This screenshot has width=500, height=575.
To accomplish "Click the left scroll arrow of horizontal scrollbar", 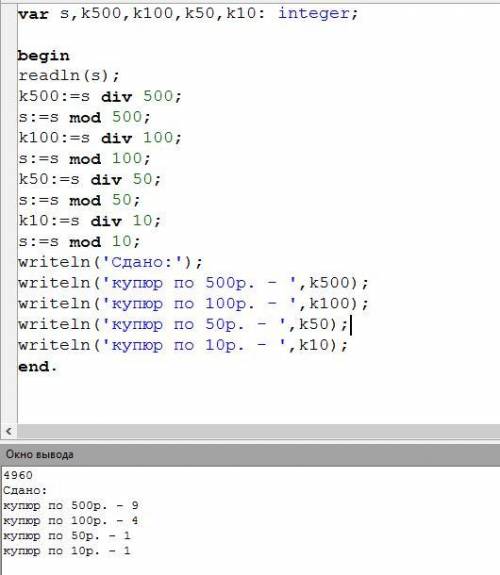I will (x=9, y=431).
